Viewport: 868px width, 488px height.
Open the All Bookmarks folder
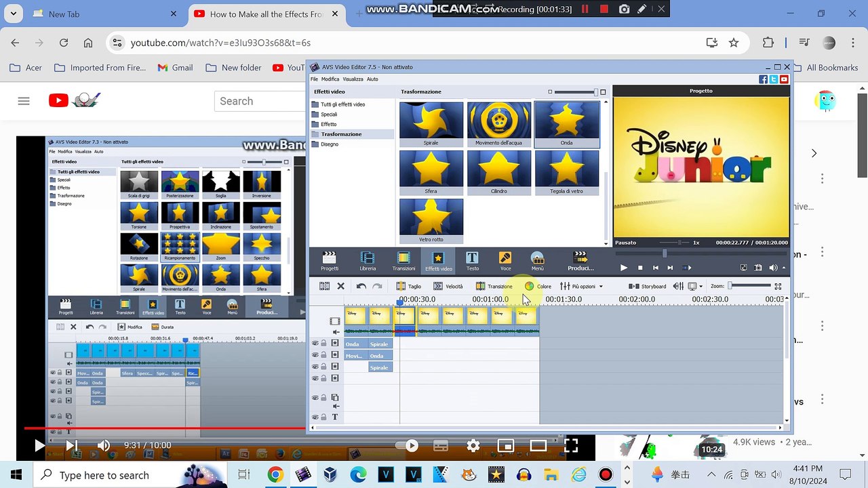[824, 68]
